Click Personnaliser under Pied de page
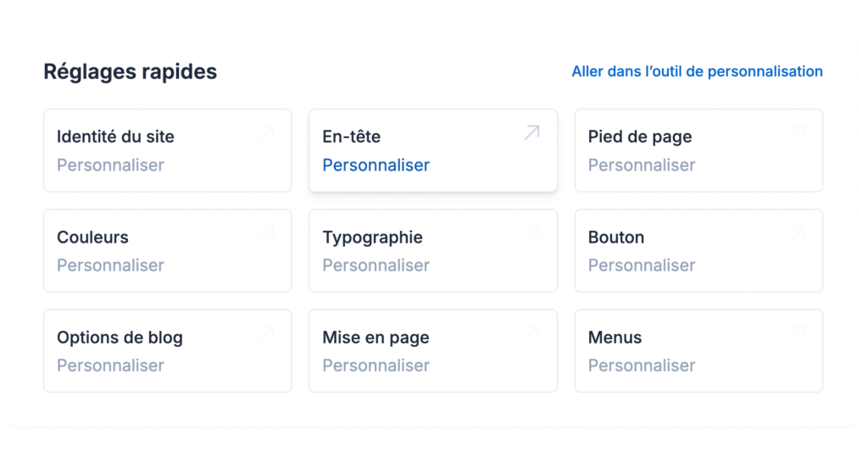Image resolution: width=868 pixels, height=452 pixels. 642,165
